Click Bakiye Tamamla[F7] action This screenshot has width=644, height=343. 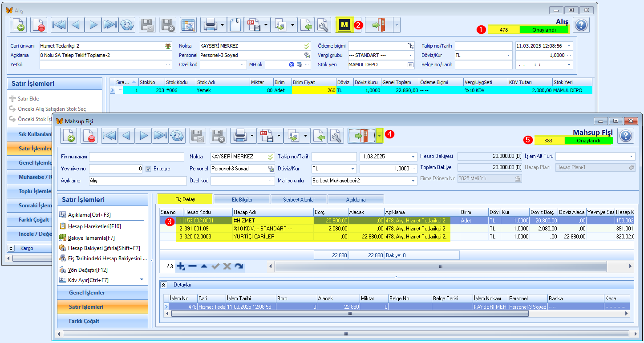(87, 238)
